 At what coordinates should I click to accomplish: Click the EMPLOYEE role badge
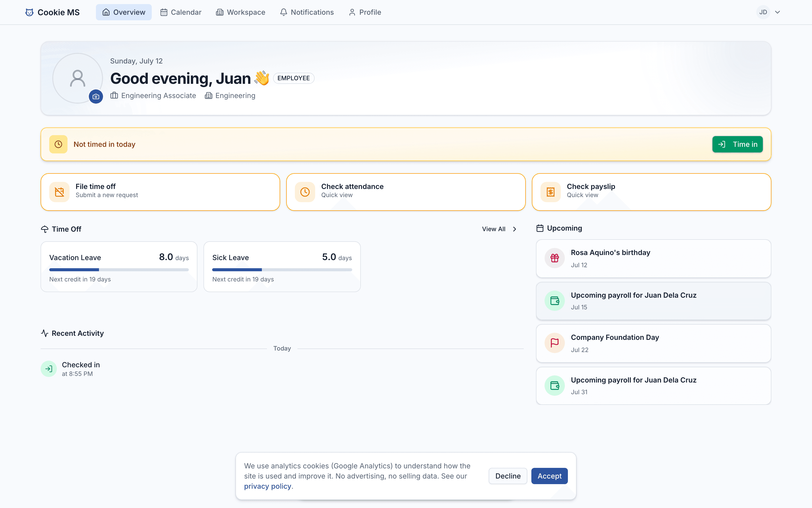(x=294, y=78)
